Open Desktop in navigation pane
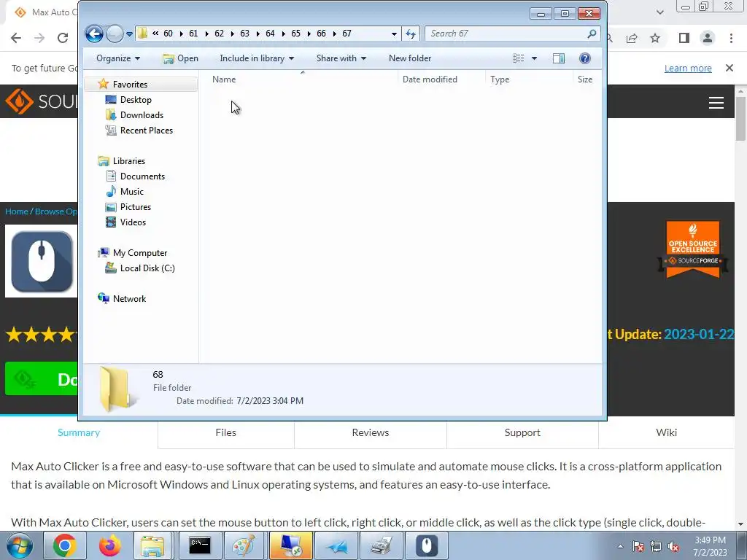The width and height of the screenshot is (747, 560). (x=136, y=99)
